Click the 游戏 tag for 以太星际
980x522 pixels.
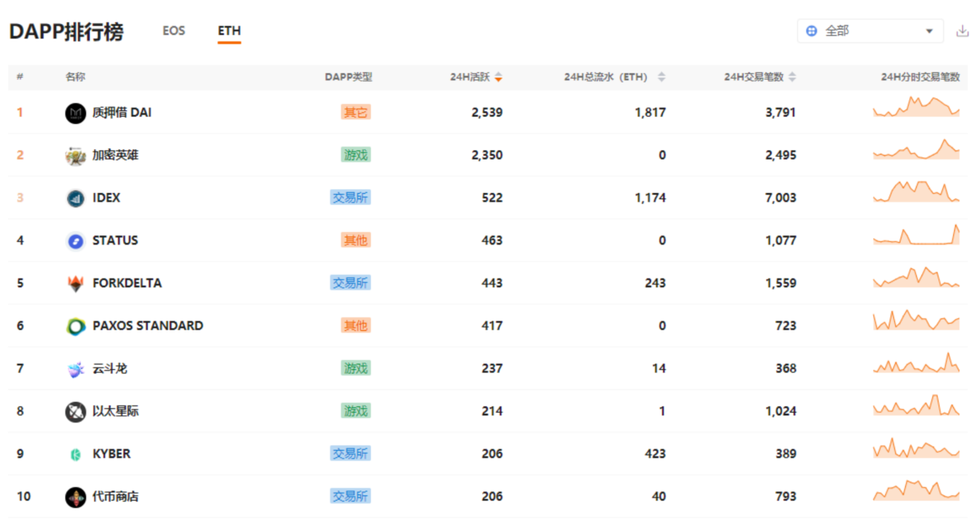click(x=356, y=411)
